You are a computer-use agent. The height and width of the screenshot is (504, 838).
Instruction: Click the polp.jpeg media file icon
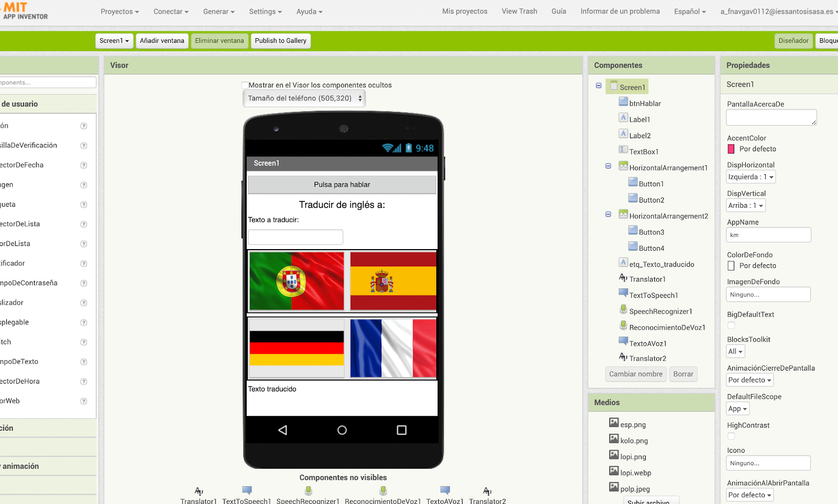click(x=614, y=487)
